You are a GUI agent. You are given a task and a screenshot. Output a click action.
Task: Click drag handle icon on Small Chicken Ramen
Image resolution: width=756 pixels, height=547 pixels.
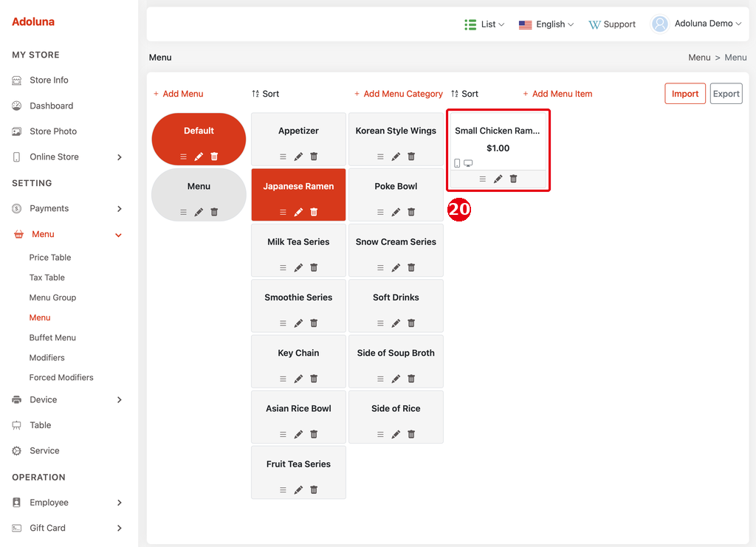pyautogui.click(x=483, y=179)
